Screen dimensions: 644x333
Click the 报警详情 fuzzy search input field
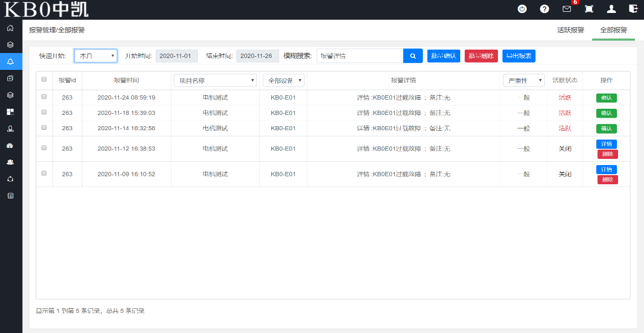click(x=360, y=56)
